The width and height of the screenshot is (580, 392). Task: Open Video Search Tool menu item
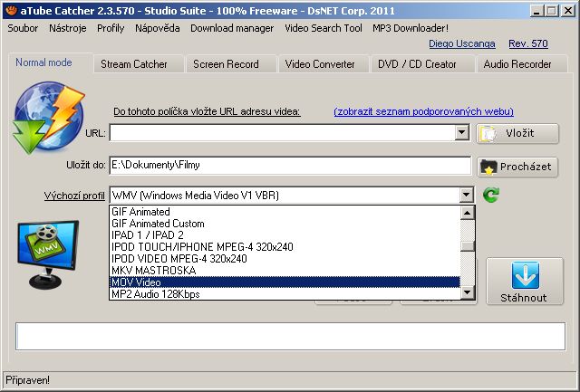click(x=324, y=28)
